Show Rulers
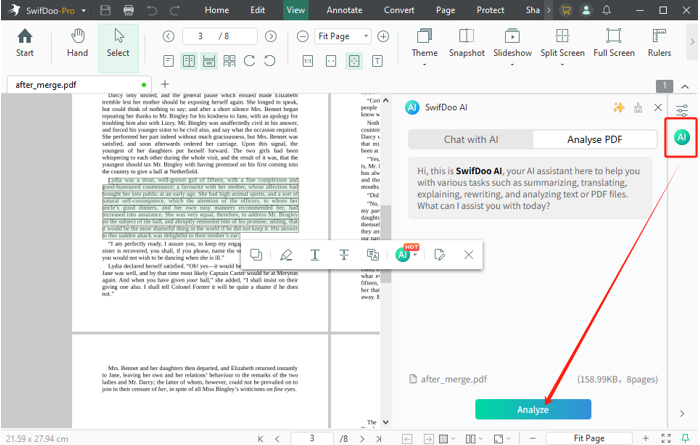Image resolution: width=700 pixels, height=445 pixels. (x=659, y=43)
